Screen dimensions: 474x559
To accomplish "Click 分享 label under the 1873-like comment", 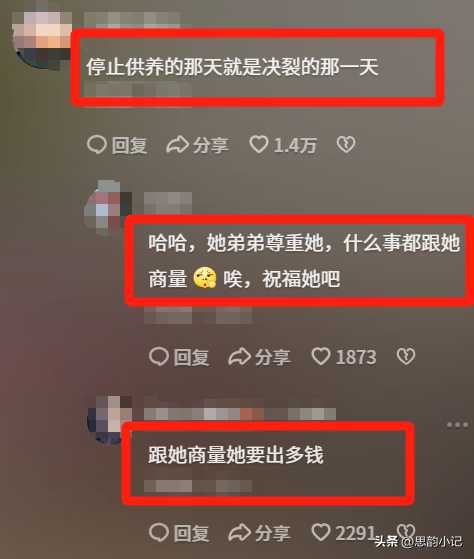I will pyautogui.click(x=273, y=357).
